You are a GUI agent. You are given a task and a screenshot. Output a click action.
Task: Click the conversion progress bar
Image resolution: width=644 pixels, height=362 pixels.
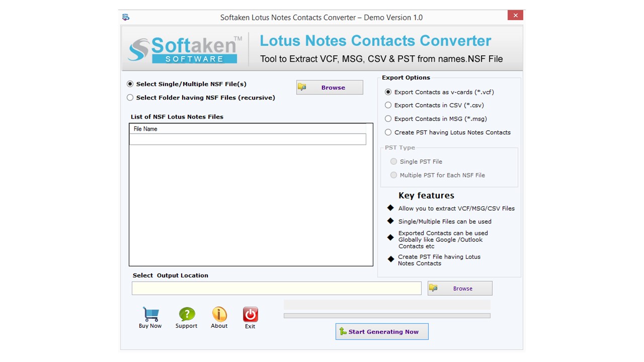387,315
